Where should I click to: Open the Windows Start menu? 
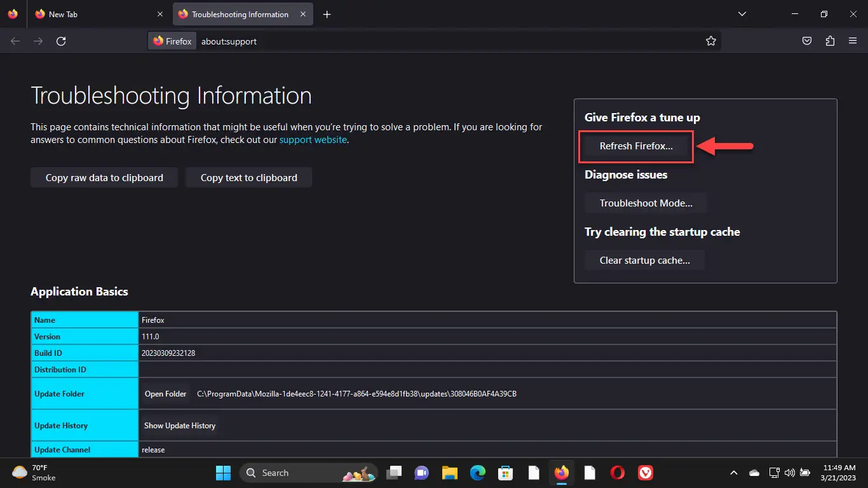(223, 473)
